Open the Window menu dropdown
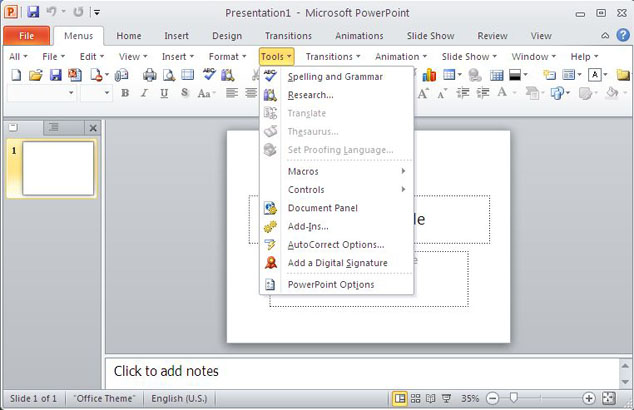The height and width of the screenshot is (410, 634). [x=534, y=57]
